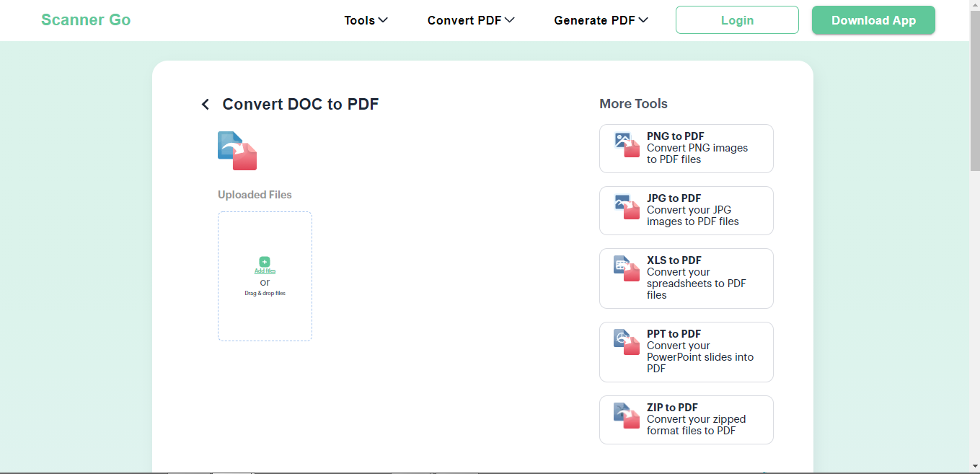Open the Scanner Go home logo
980x474 pixels.
tap(86, 20)
